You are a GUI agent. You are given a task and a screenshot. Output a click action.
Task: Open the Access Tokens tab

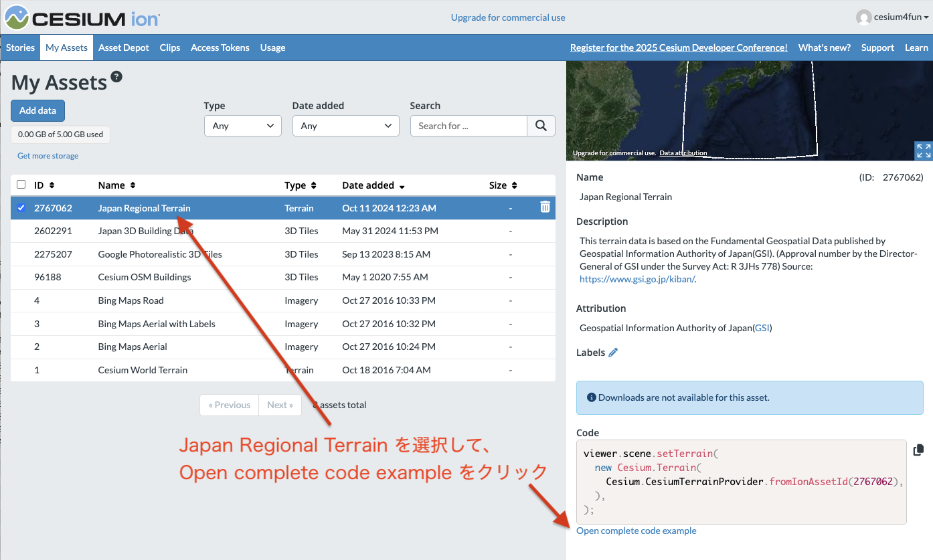(220, 48)
